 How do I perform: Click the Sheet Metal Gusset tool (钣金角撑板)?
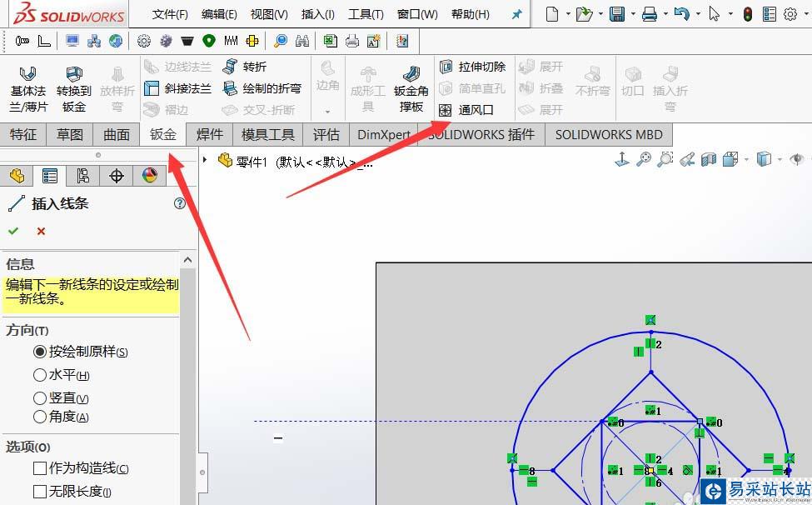point(411,90)
